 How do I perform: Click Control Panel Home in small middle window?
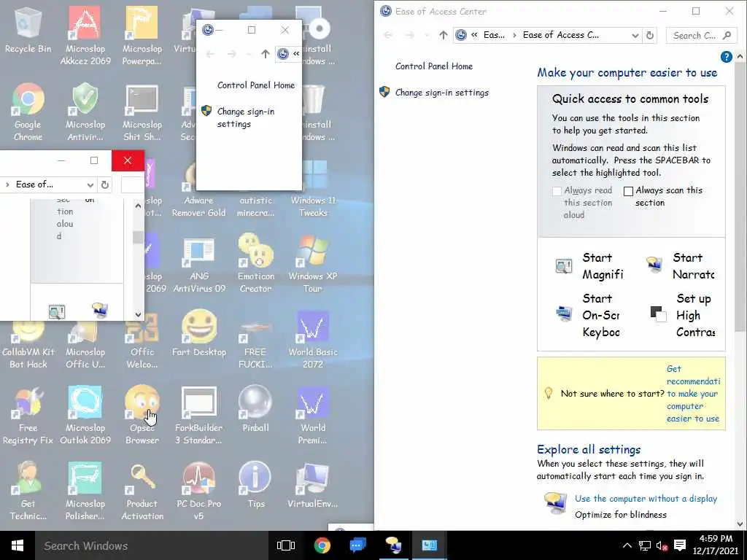point(256,85)
